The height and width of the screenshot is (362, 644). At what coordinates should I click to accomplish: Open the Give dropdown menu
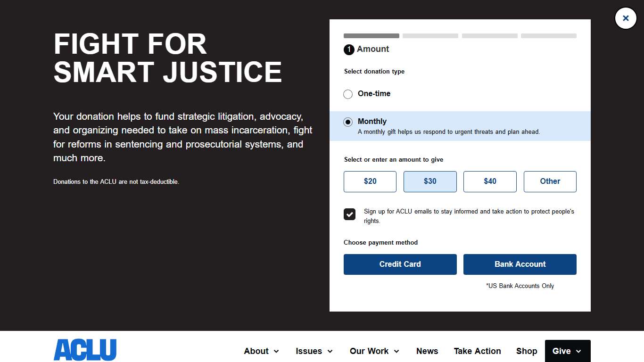click(x=567, y=351)
